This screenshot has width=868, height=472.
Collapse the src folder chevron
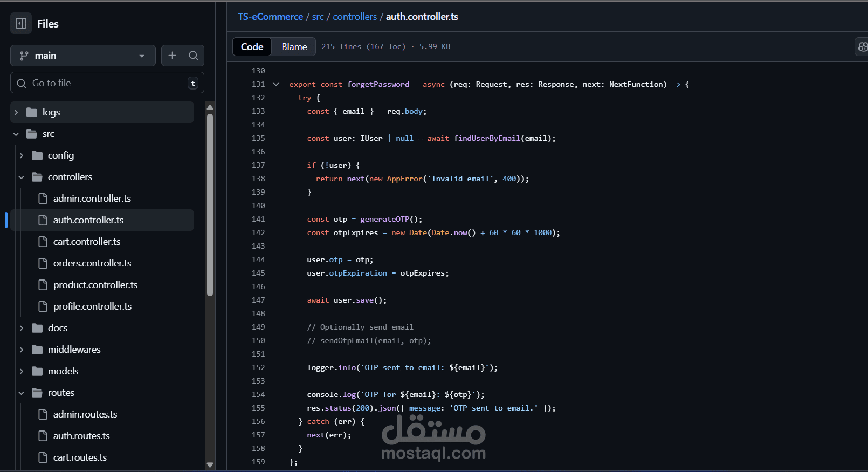(16, 134)
